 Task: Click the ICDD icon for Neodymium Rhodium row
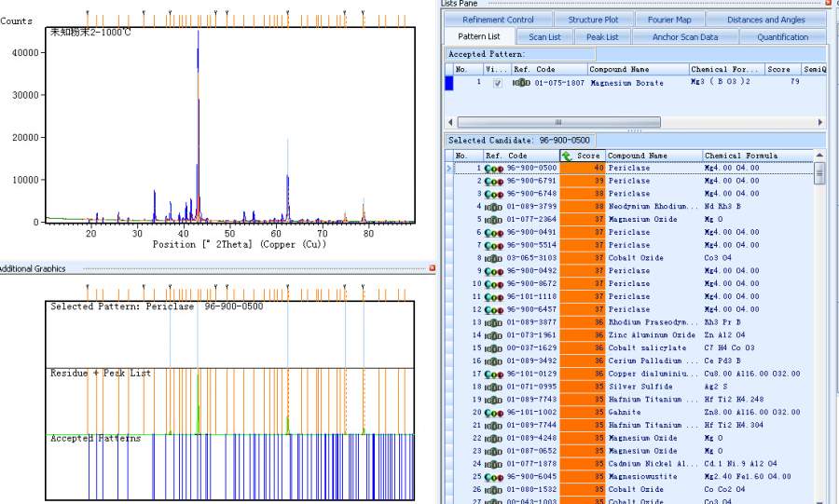[494, 207]
